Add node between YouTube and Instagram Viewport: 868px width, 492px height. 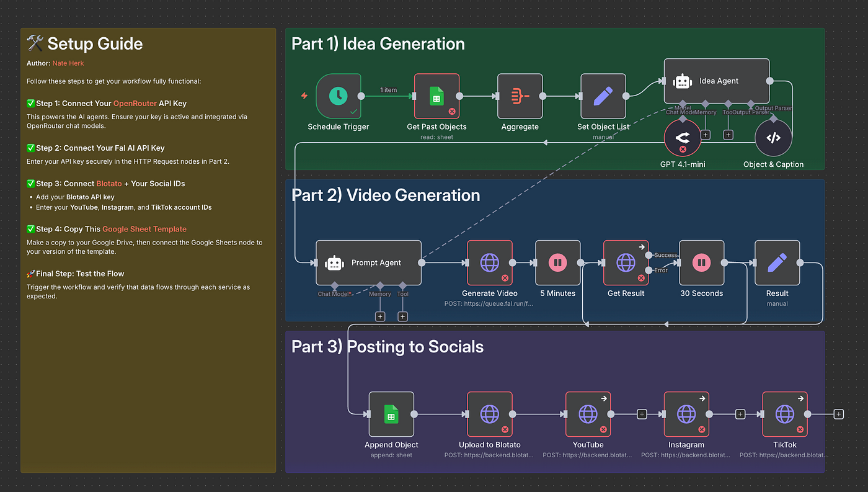click(642, 414)
